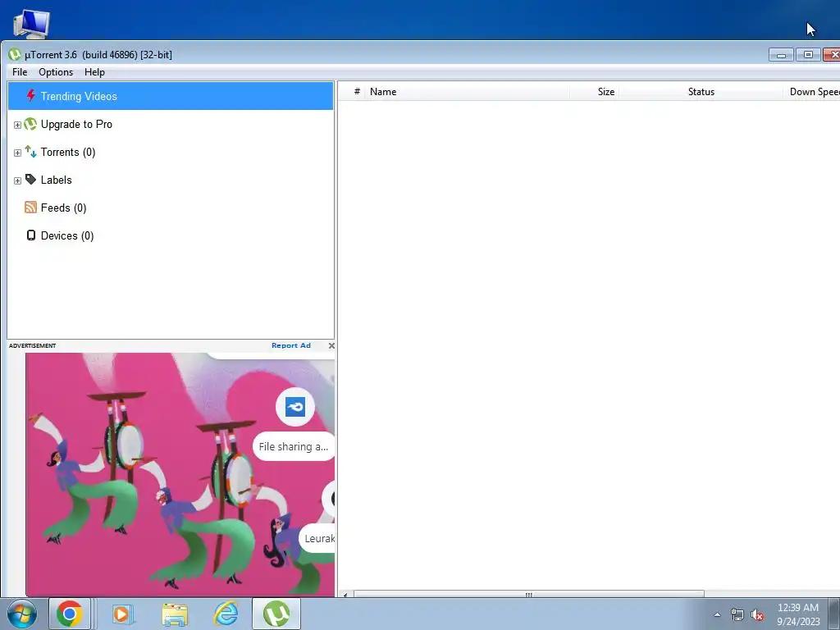Screen dimensions: 840x630
Task: Open Windows Explorer from taskbar
Action: click(175, 614)
